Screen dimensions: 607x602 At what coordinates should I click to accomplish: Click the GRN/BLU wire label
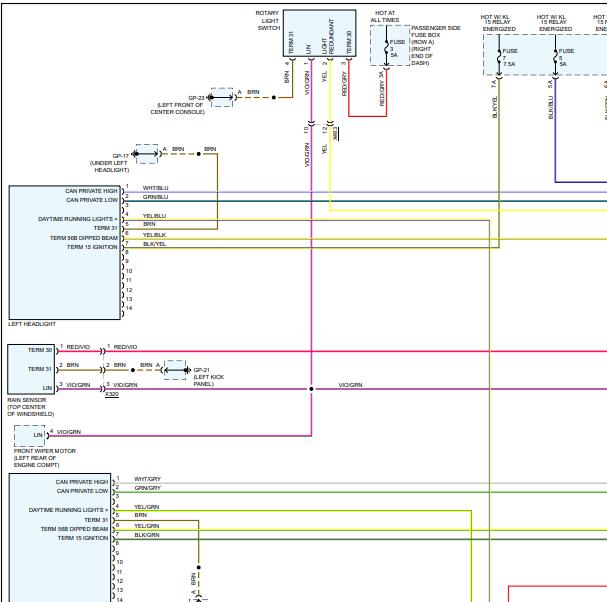155,197
